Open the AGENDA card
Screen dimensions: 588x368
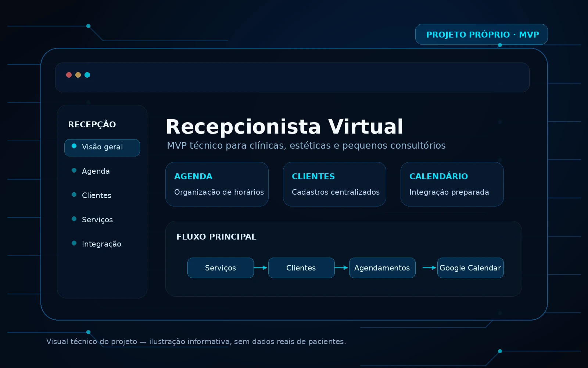[217, 184]
